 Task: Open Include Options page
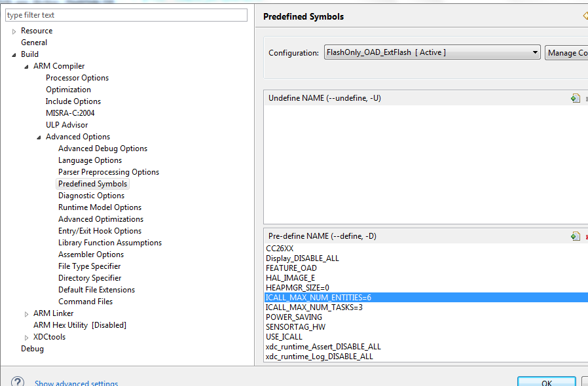[73, 101]
